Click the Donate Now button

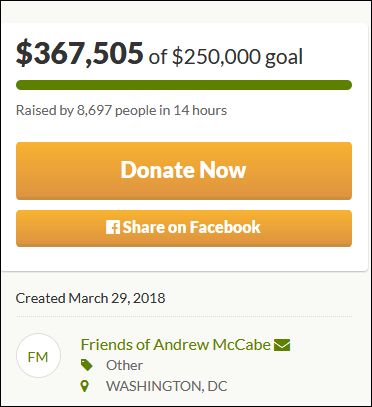(184, 171)
